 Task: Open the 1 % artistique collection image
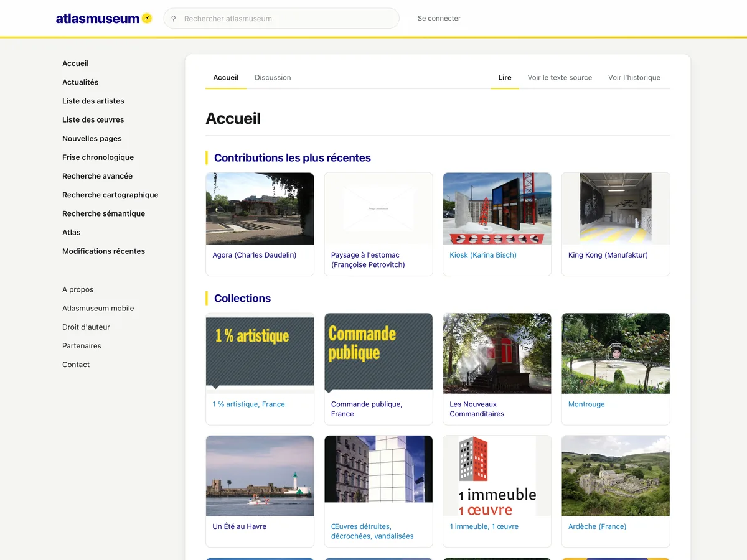click(x=260, y=353)
